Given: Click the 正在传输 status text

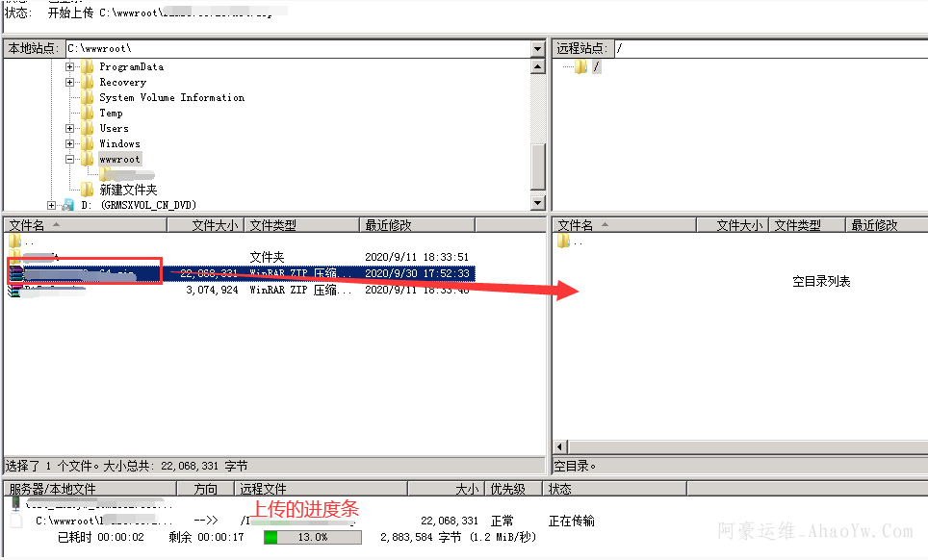Looking at the screenshot, I should [x=571, y=521].
